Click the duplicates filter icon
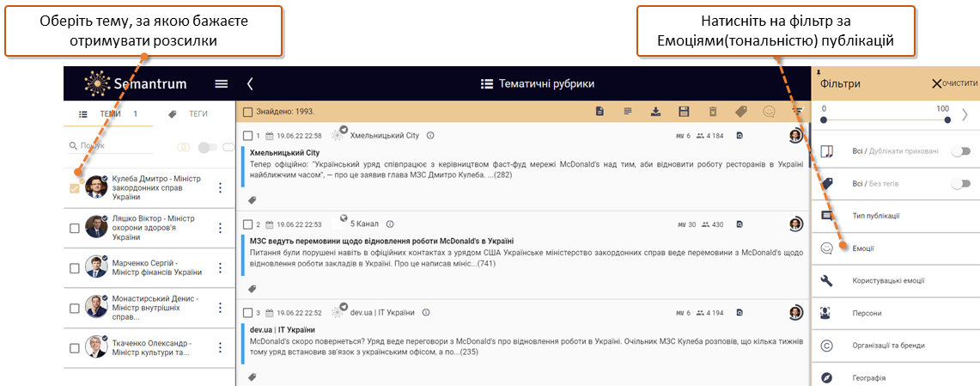 tap(827, 151)
